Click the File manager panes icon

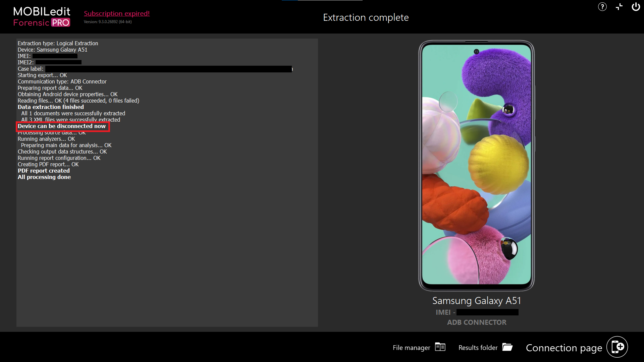coord(440,347)
